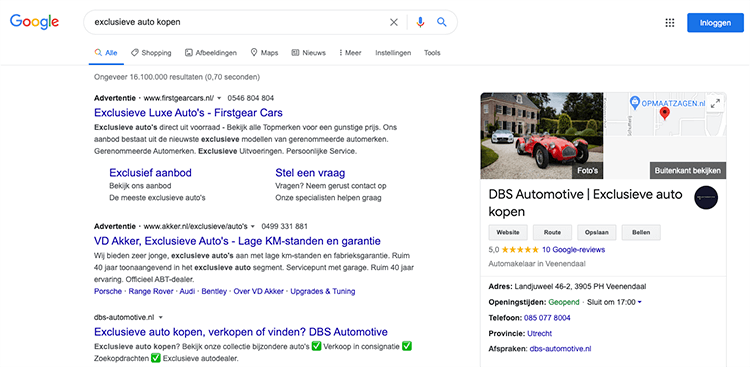This screenshot has height=367, width=750.
Task: Focus the search input field
Action: click(x=237, y=22)
